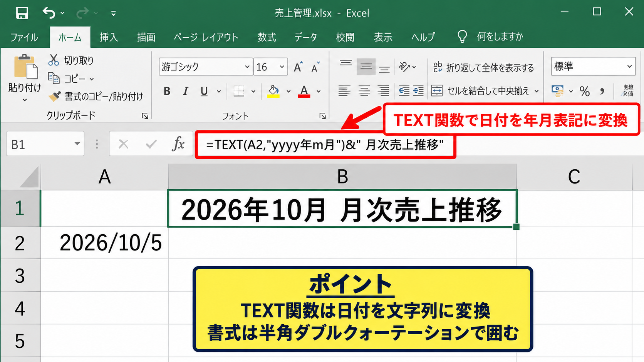Open the number format dropdown 標準
The height and width of the screenshot is (362, 644).
click(x=629, y=67)
